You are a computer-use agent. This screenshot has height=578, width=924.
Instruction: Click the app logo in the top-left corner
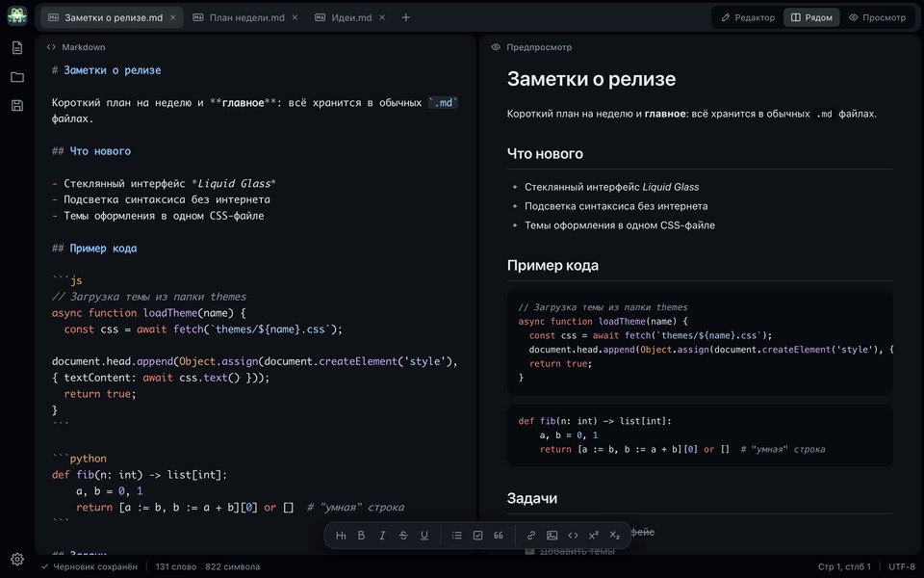click(x=17, y=16)
